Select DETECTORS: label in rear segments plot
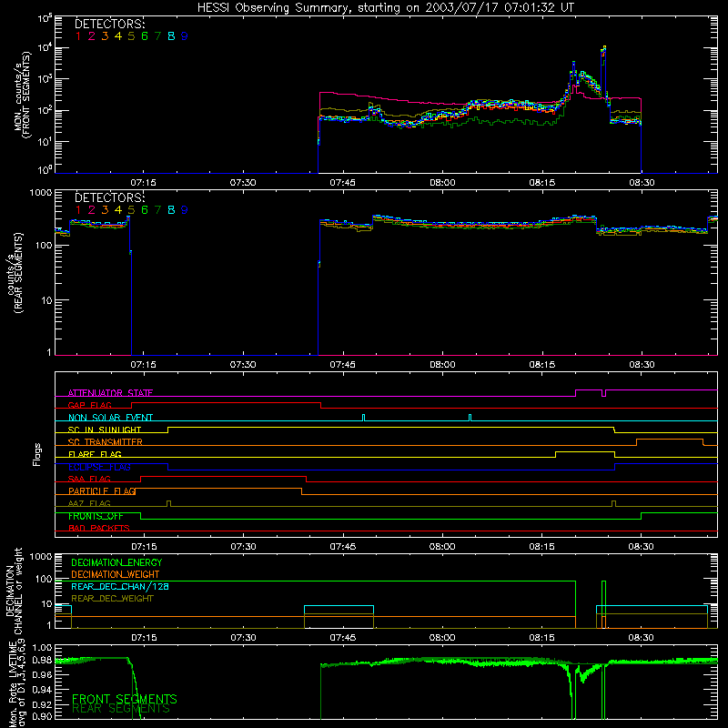728x728 pixels. [x=110, y=197]
